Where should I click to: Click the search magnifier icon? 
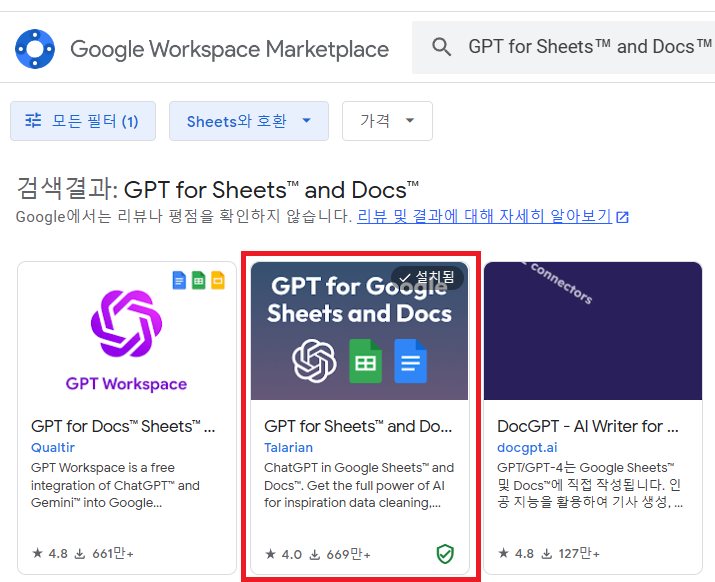pyautogui.click(x=441, y=47)
